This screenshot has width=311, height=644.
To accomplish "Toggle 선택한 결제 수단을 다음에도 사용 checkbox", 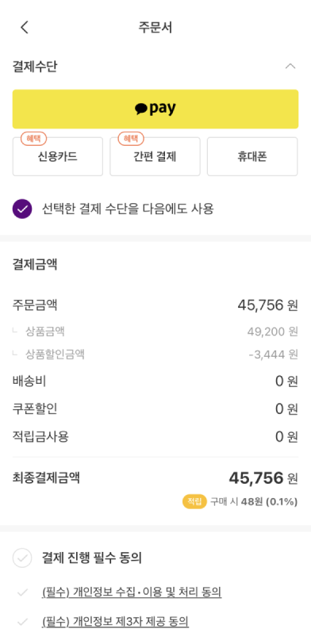I will click(22, 209).
